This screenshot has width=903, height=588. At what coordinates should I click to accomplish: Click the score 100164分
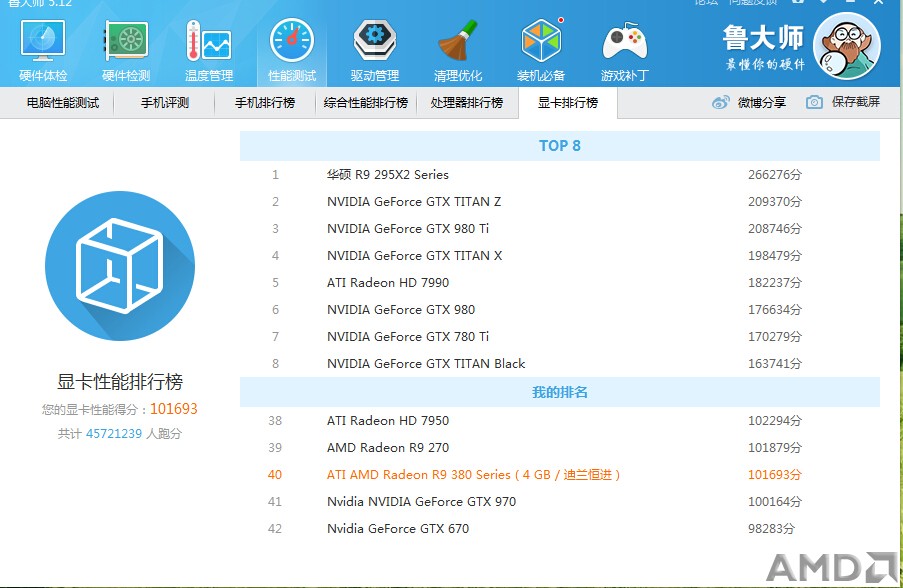click(775, 502)
